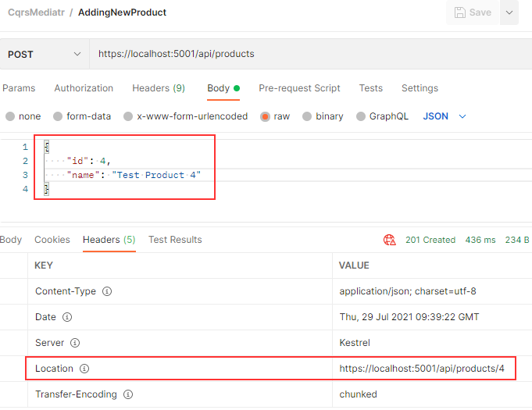
Task: Click info icon next to Transfer-Encoding
Action: click(x=128, y=394)
